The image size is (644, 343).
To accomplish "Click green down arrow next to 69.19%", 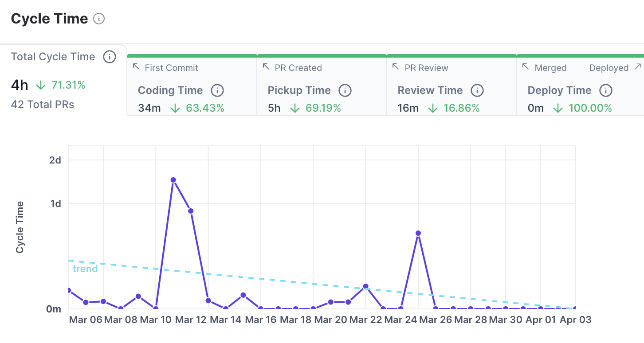I will (x=295, y=108).
